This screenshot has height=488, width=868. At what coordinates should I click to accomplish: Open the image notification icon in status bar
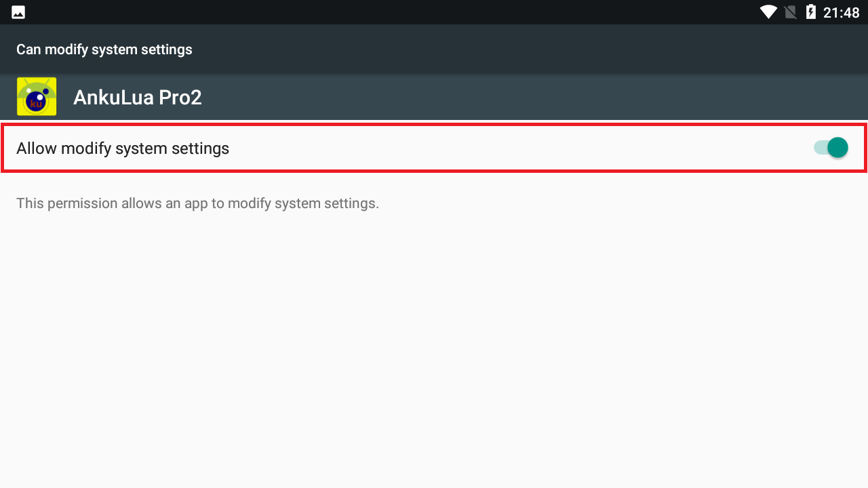pos(18,12)
